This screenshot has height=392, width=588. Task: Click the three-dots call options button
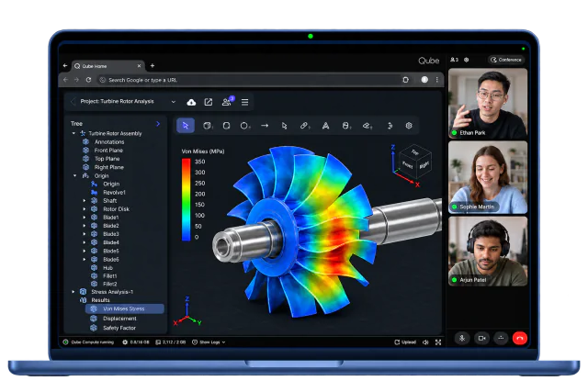[x=501, y=338]
